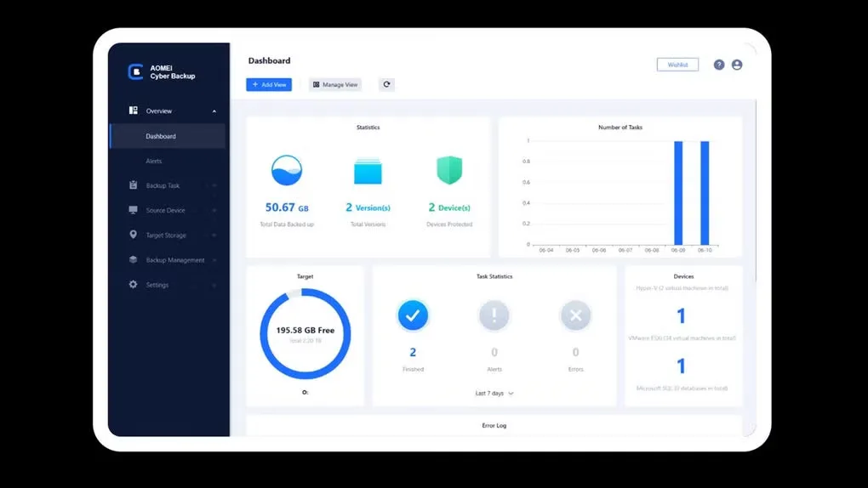Click the Alerts exclamation icon
The width and height of the screenshot is (868, 488).
click(494, 315)
